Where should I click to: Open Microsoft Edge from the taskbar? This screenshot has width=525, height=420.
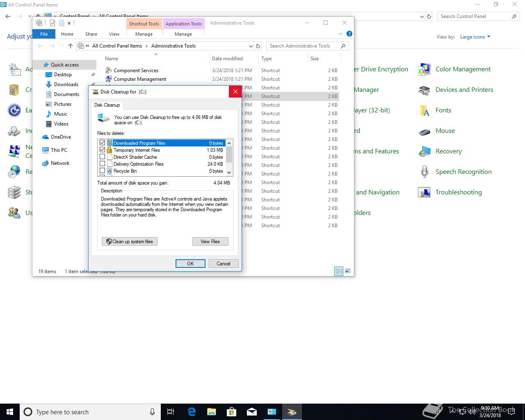click(x=192, y=412)
